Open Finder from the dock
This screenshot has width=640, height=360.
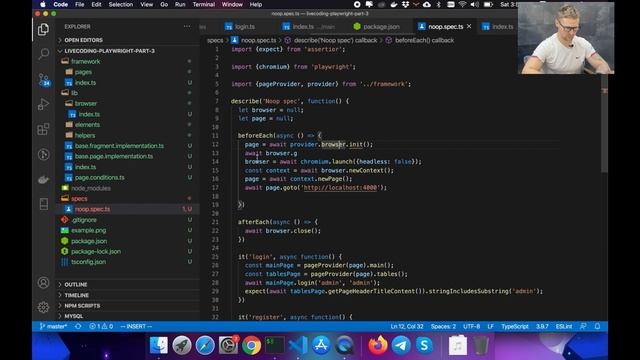159,345
